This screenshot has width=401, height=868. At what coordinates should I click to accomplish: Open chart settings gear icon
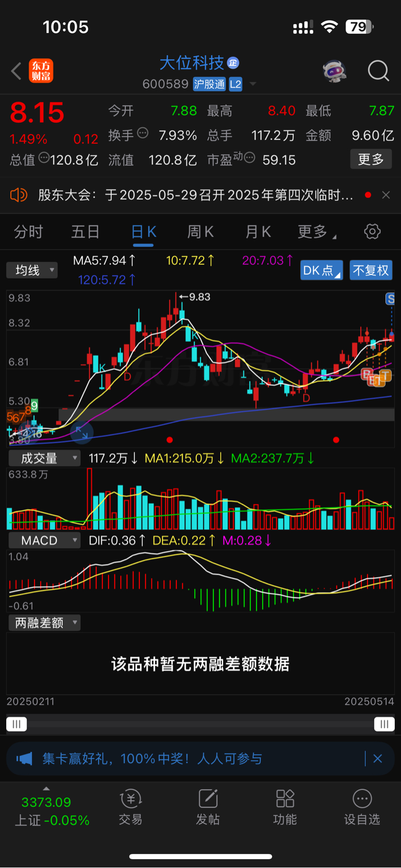(372, 231)
